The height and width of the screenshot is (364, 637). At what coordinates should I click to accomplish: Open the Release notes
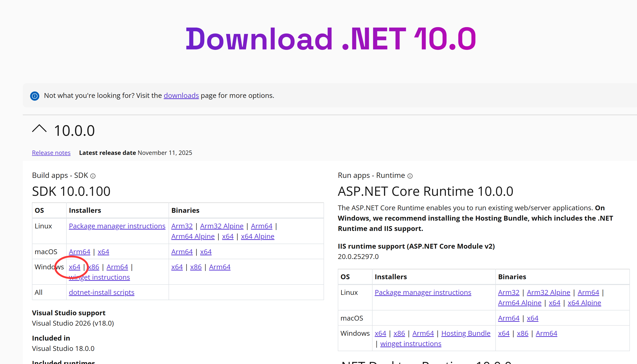[x=51, y=153]
